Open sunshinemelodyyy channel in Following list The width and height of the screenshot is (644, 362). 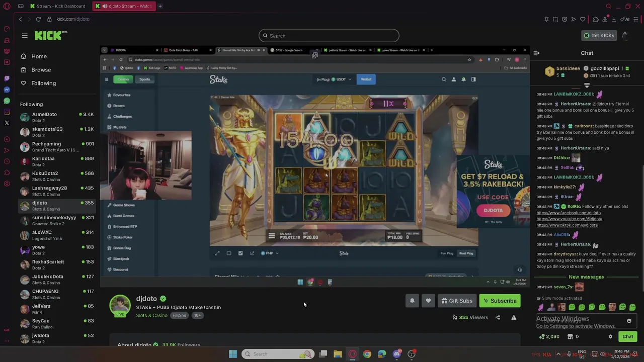[x=57, y=220]
